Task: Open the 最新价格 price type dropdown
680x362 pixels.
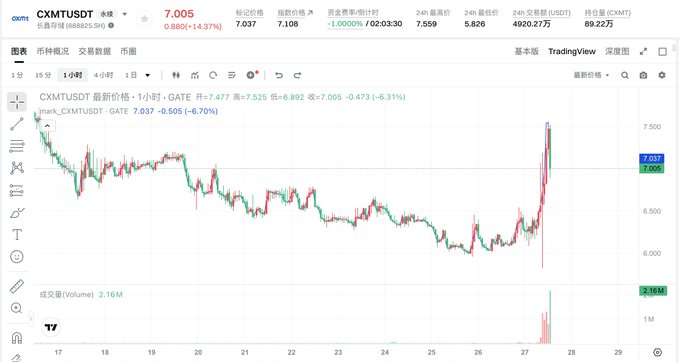Action: tap(592, 75)
